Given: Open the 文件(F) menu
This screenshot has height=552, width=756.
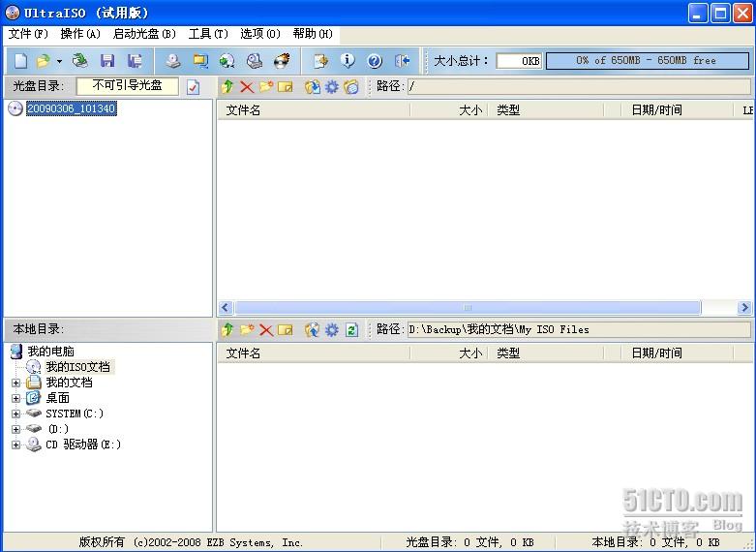Looking at the screenshot, I should [28, 34].
